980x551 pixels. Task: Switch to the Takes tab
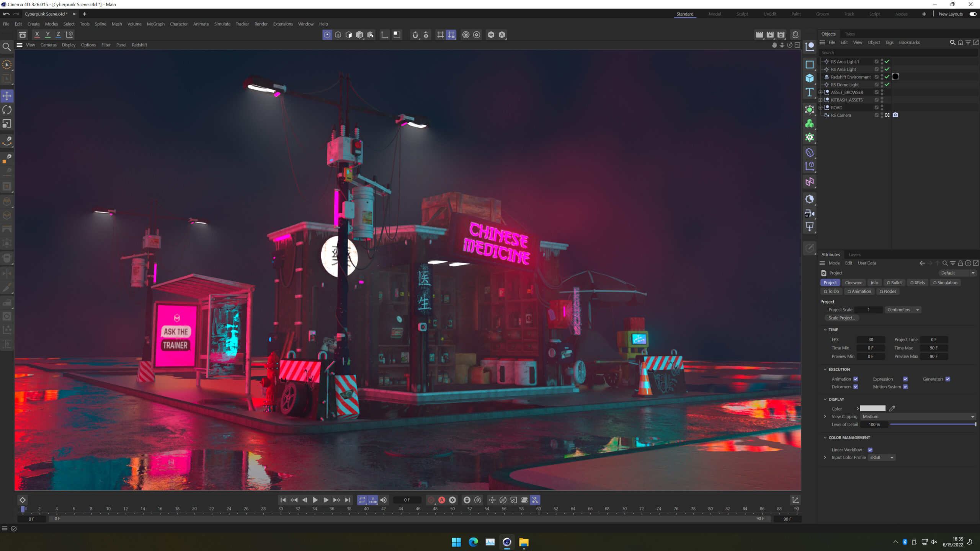(x=850, y=34)
